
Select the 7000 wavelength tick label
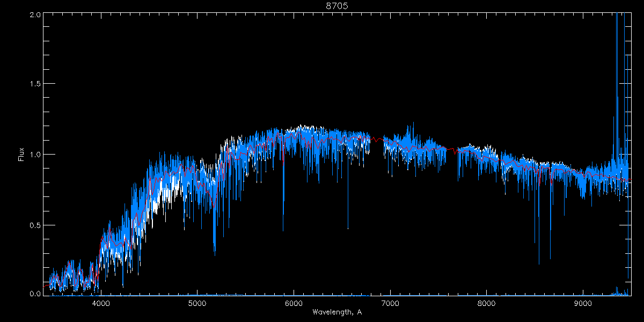click(390, 303)
